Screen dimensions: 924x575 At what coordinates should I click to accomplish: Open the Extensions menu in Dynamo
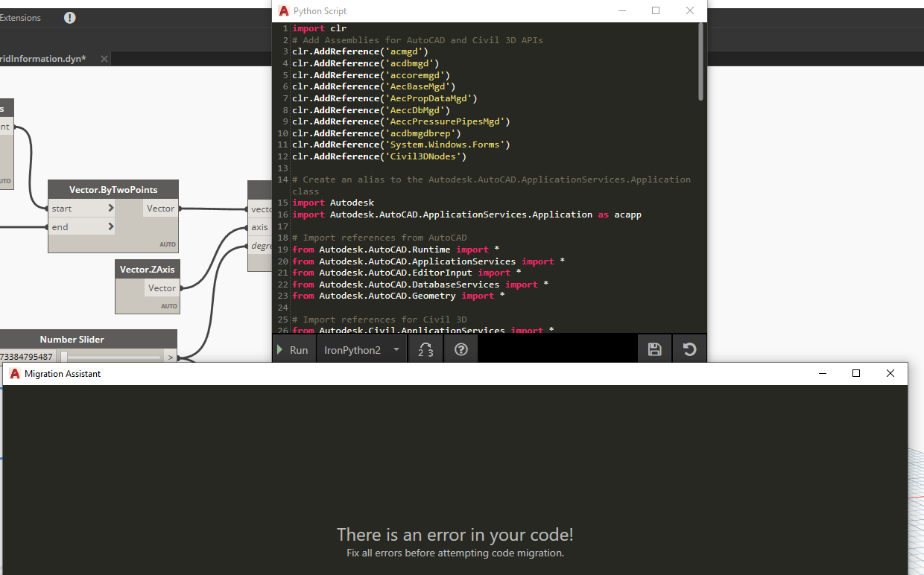click(20, 17)
